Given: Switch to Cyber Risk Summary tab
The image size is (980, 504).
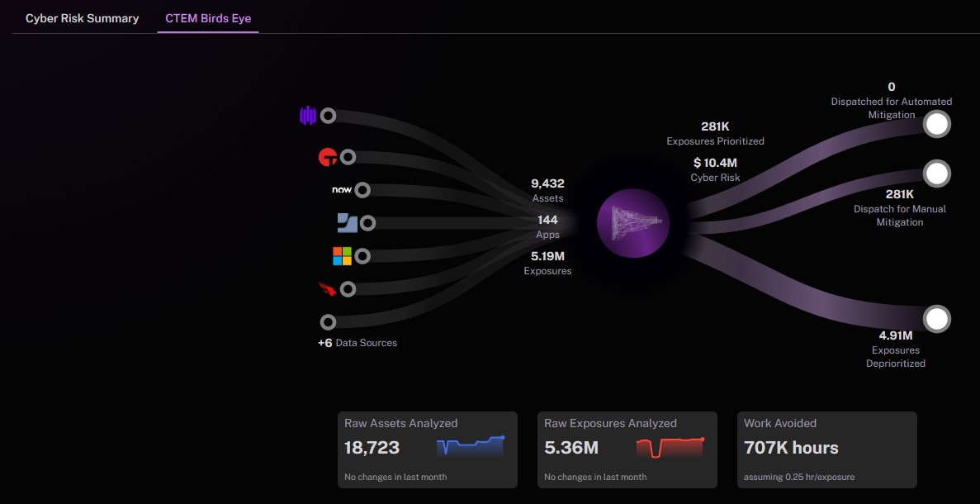Looking at the screenshot, I should point(83,18).
